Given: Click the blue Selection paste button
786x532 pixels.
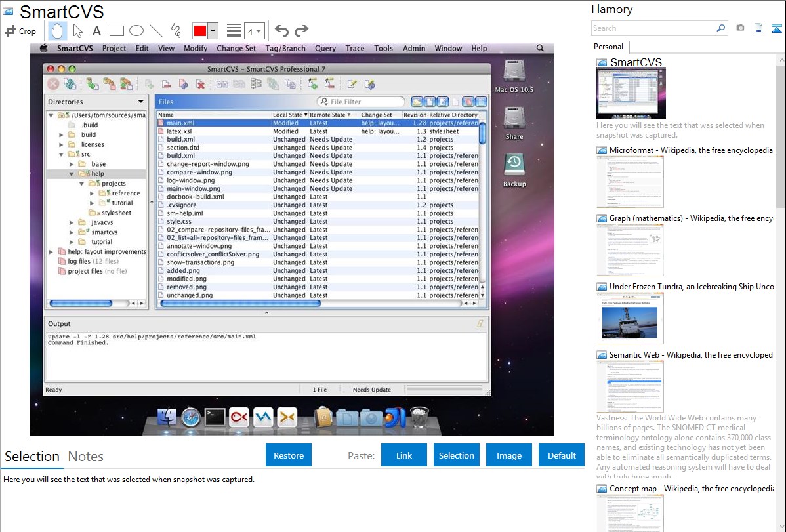Looking at the screenshot, I should tap(457, 455).
